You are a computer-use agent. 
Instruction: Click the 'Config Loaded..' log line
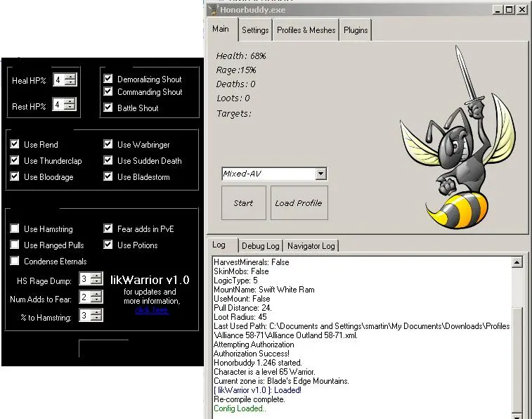pos(240,408)
